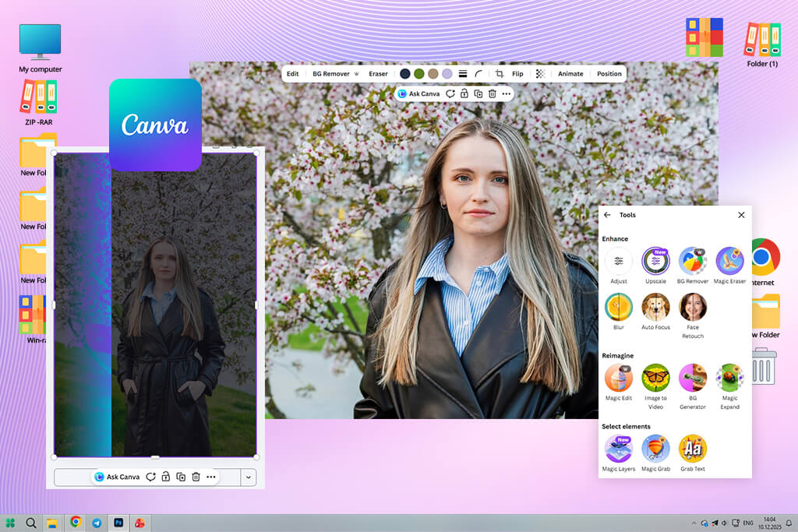The image size is (798, 532).
Task: Click the comment icon in upper floating bar
Action: (x=450, y=93)
